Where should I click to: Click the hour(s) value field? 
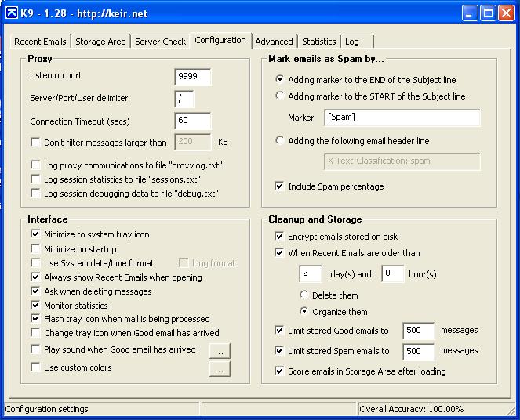(393, 273)
